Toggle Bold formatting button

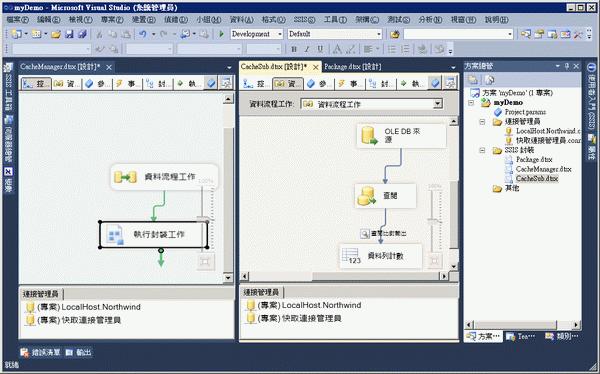[294, 49]
